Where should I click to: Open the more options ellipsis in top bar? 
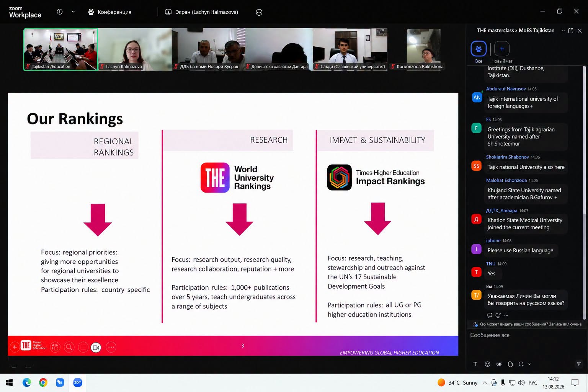[259, 12]
